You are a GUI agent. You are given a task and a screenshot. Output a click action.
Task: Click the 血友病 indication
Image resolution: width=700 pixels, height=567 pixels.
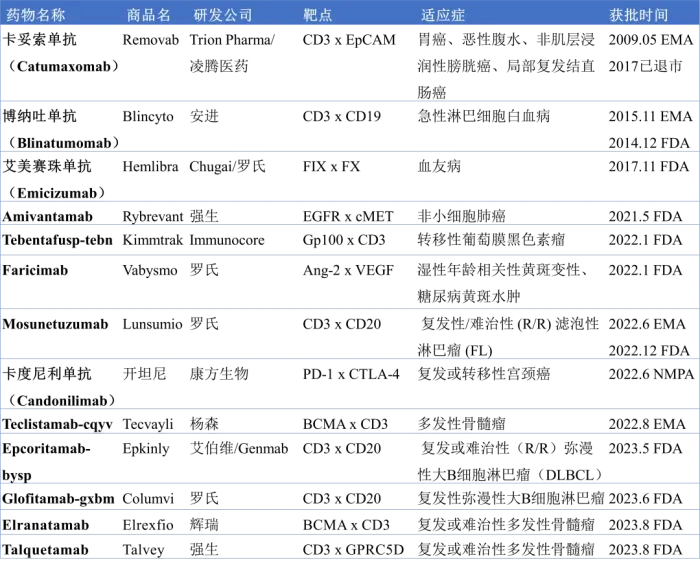point(439,166)
